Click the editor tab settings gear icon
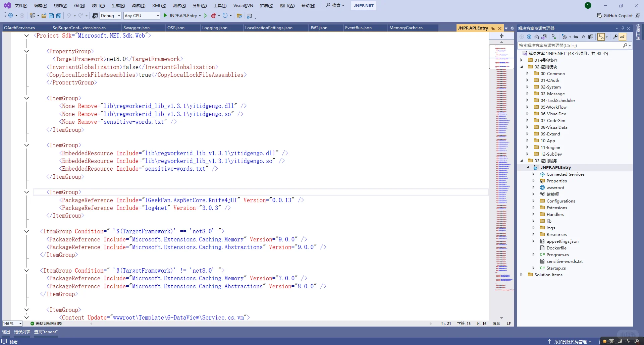644x345 pixels. coord(512,28)
